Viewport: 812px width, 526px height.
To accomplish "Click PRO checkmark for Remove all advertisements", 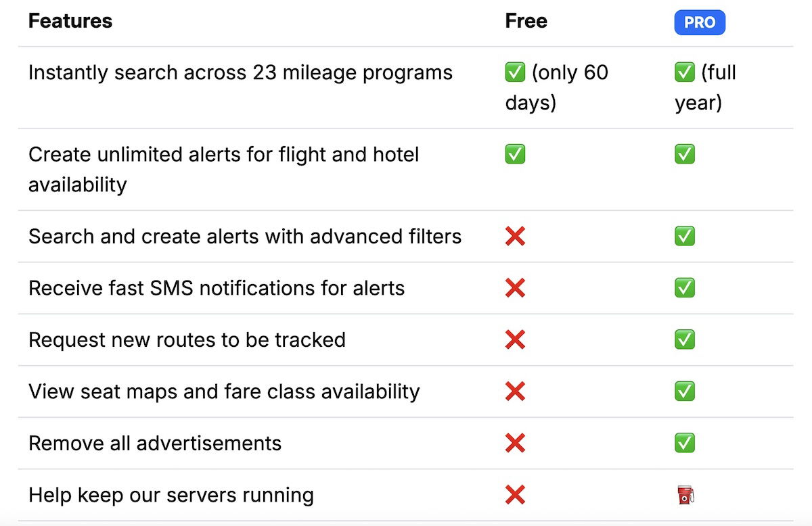I will pyautogui.click(x=685, y=444).
